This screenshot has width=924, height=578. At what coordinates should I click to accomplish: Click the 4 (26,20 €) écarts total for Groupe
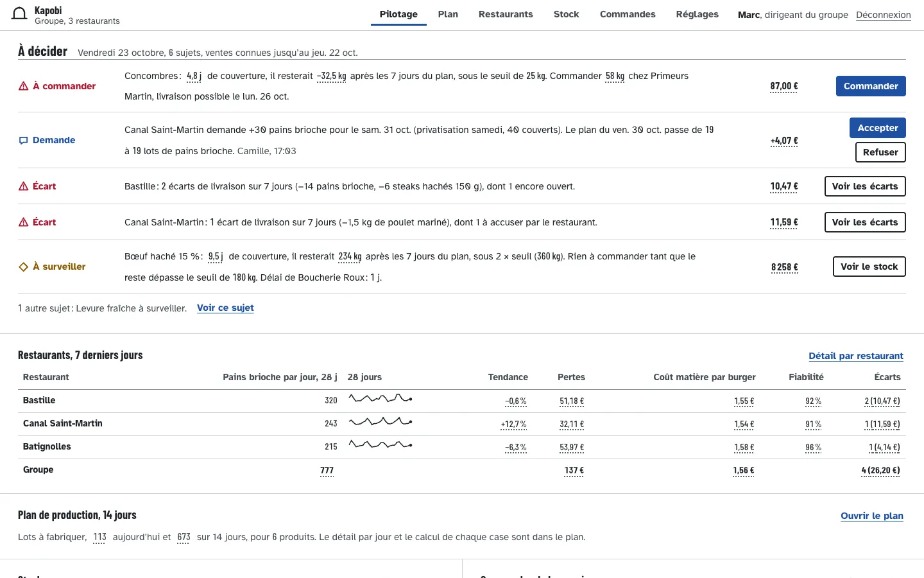pos(880,471)
